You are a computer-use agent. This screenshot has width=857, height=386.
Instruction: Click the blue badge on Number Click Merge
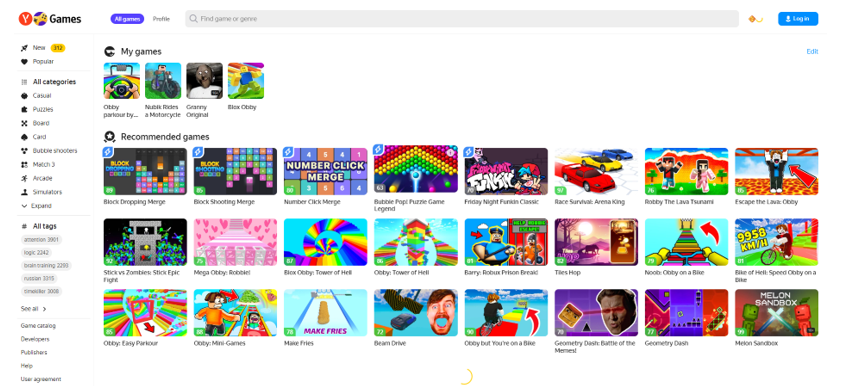[288, 151]
